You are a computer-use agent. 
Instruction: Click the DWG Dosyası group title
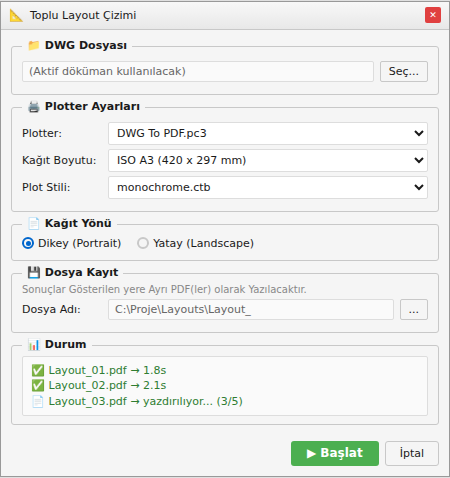[x=86, y=45]
